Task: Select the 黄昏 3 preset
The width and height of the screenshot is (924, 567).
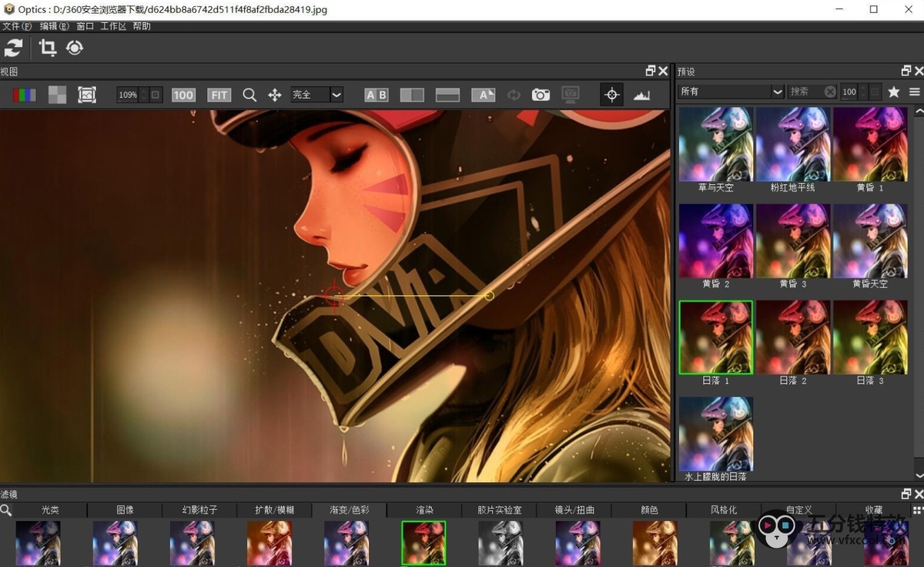Action: (793, 240)
